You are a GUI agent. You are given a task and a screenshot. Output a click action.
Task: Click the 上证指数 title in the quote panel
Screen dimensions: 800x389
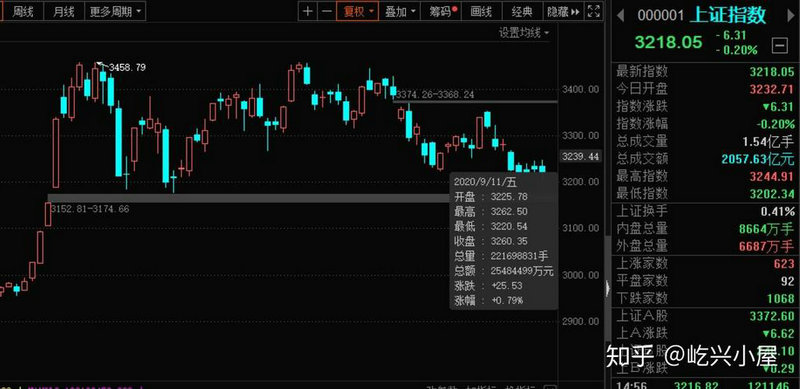click(728, 15)
